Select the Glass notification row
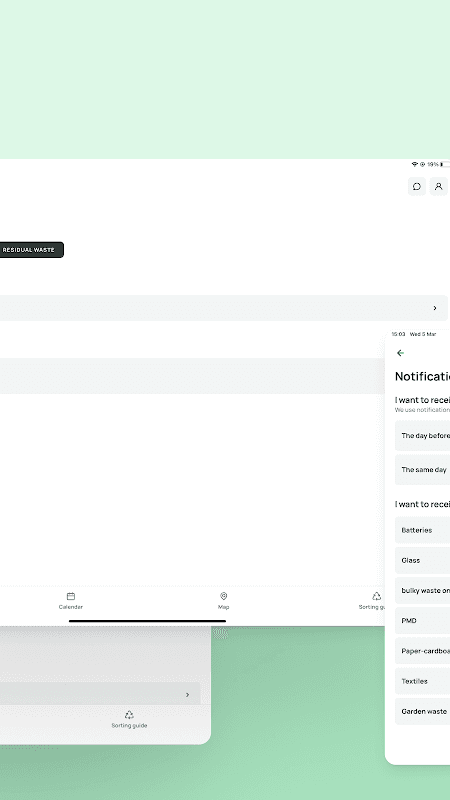Viewport: 450px width, 800px height. (x=422, y=560)
